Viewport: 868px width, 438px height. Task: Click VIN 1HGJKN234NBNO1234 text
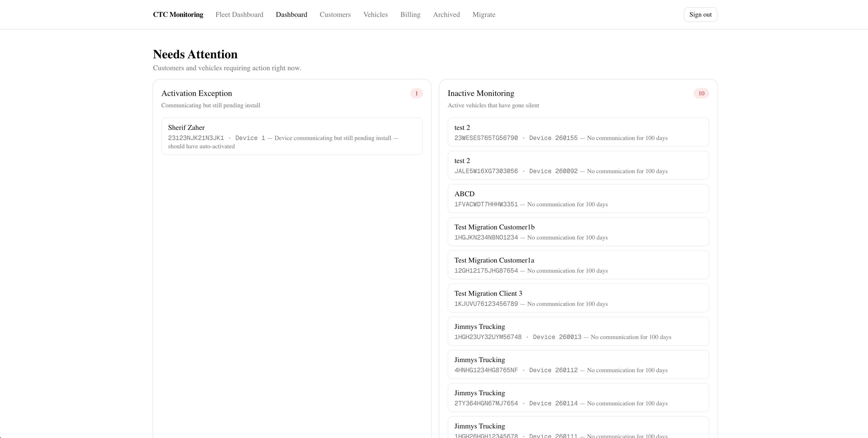(x=486, y=237)
